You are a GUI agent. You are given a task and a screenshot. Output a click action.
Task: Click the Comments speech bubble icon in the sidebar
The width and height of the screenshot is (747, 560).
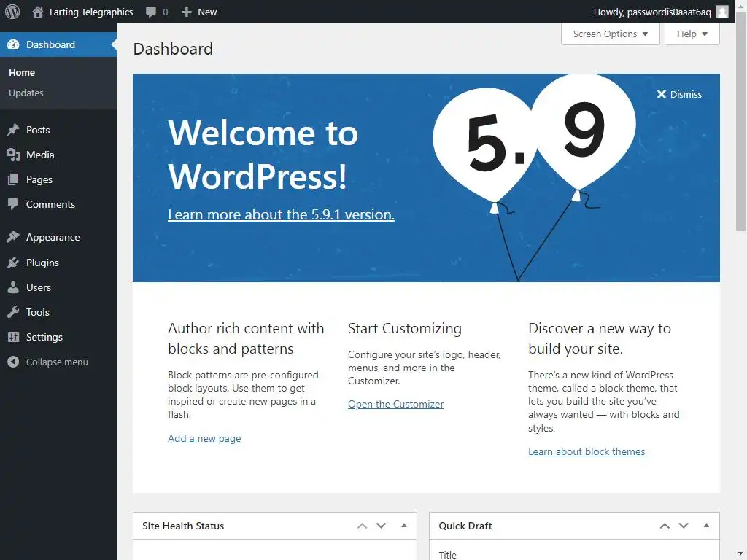[13, 204]
